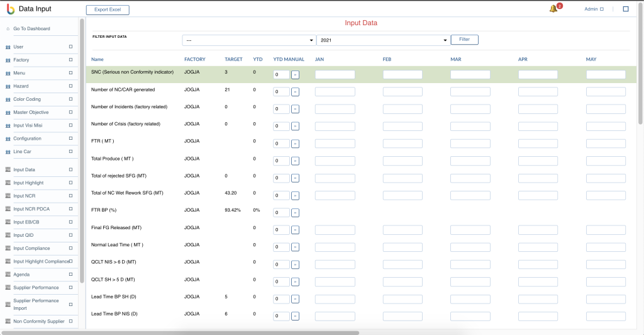Click the icon beside Master Objective
The width and height of the screenshot is (644, 335).
8,113
